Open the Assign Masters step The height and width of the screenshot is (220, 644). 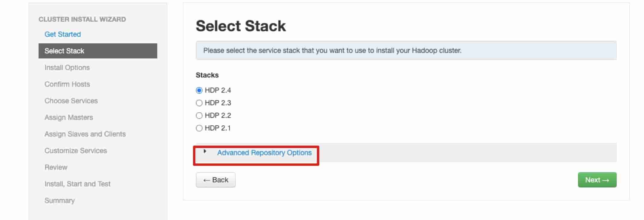(x=69, y=118)
